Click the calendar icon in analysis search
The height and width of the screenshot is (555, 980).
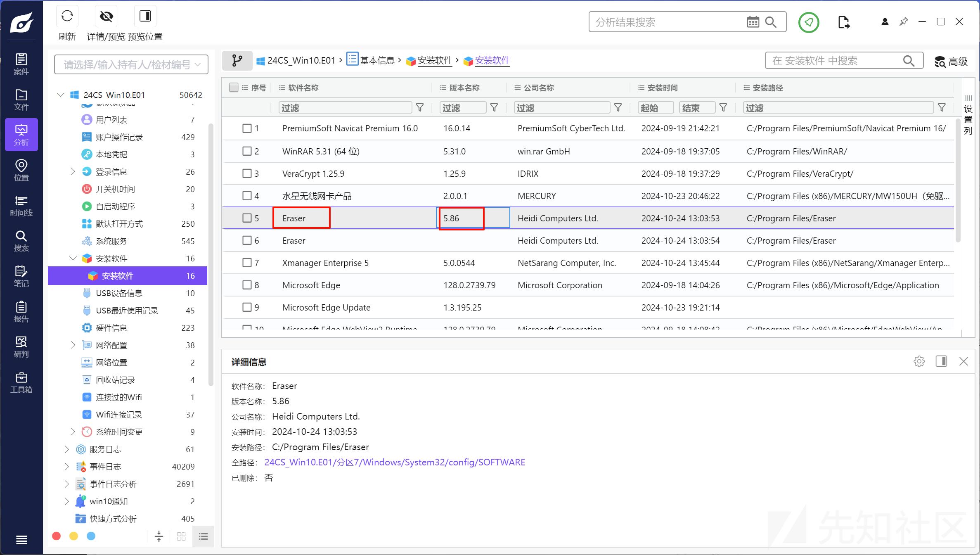click(x=753, y=22)
